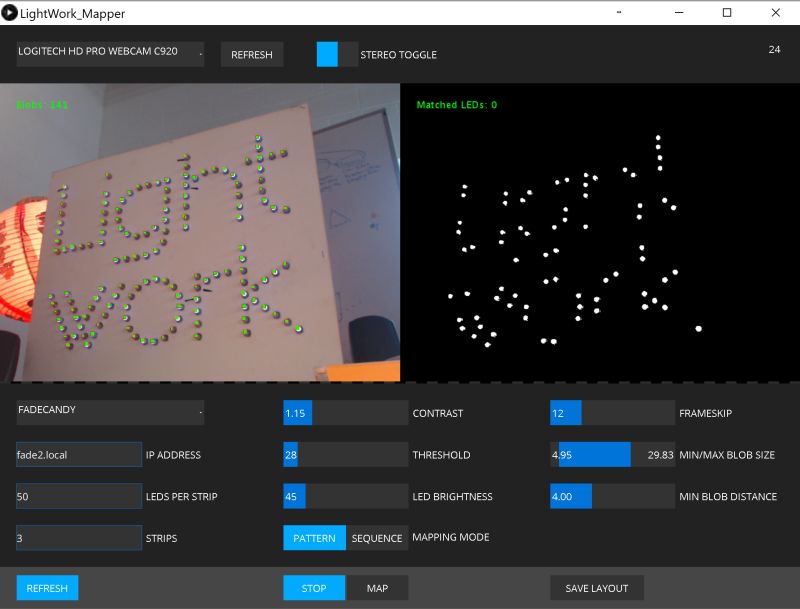Set the MIN BLOB DISTANCE slider
The image size is (800, 609).
coord(612,496)
